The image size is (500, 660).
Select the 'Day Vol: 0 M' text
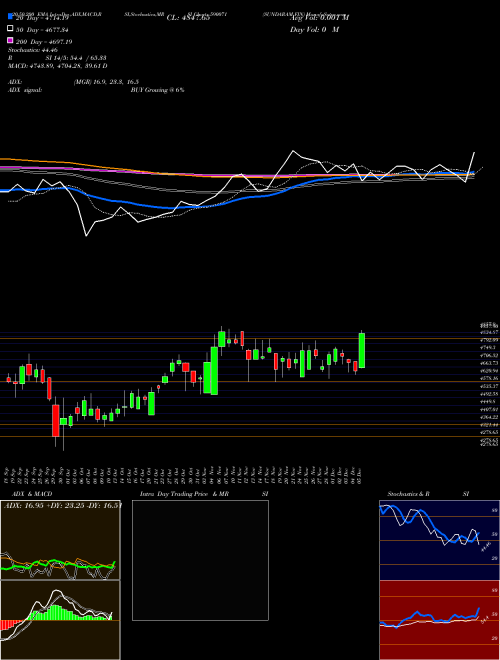[314, 30]
